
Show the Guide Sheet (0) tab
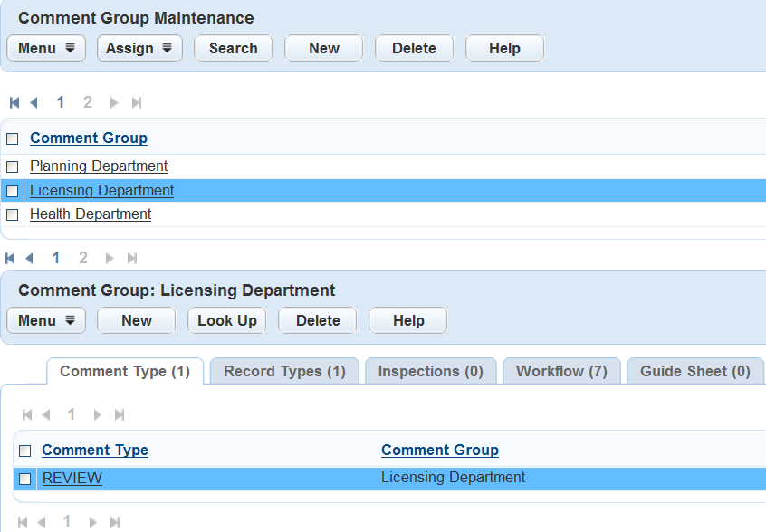point(694,371)
